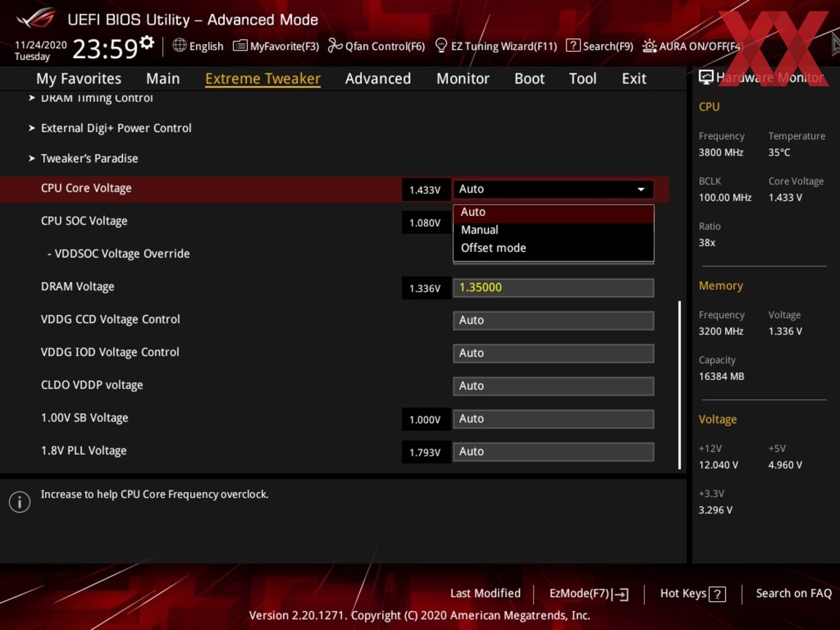
Task: Click the 23:59 clock display
Action: pos(105,48)
